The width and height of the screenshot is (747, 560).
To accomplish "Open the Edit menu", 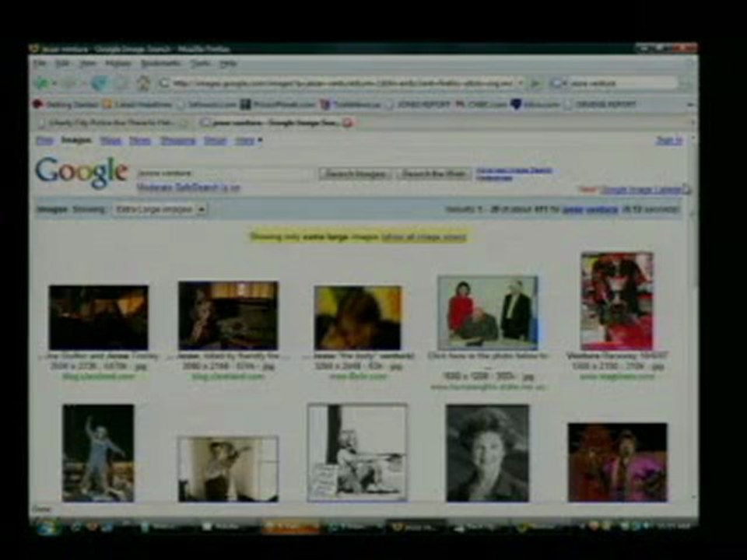I will click(62, 63).
